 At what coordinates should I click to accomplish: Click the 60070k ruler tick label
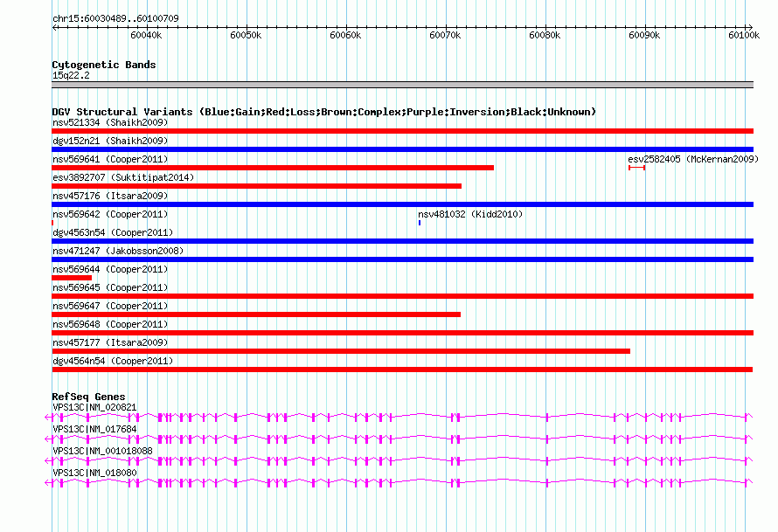pos(445,35)
